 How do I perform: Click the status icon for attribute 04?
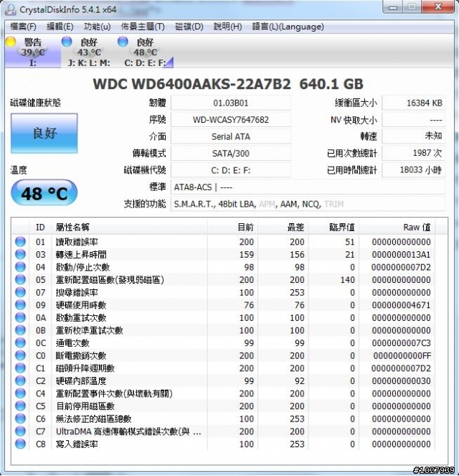tap(20, 267)
